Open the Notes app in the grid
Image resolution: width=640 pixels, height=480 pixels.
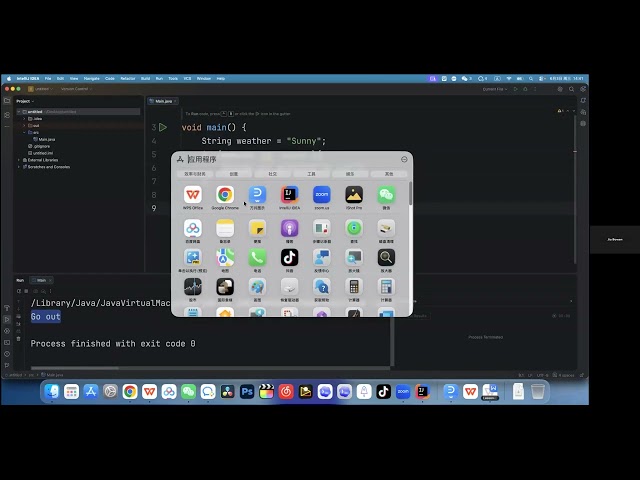(x=225, y=228)
